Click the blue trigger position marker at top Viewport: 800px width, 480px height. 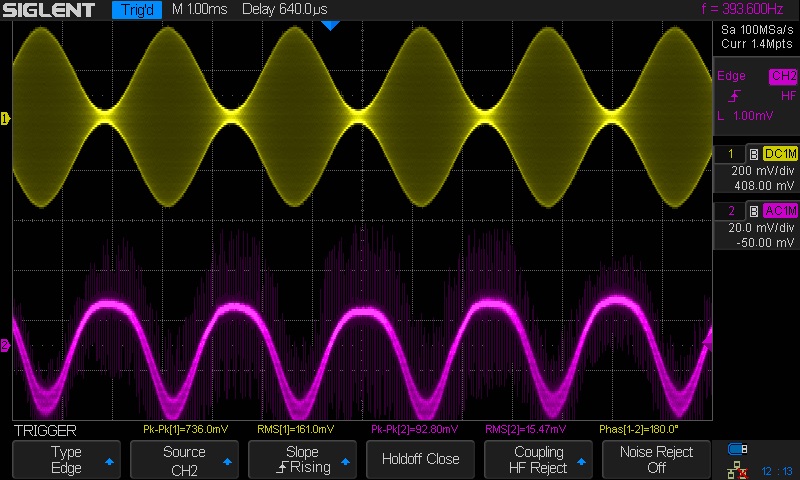331,24
